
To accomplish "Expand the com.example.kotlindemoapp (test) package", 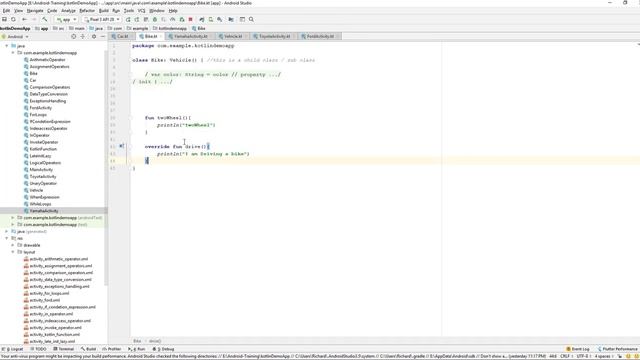I will [13, 224].
